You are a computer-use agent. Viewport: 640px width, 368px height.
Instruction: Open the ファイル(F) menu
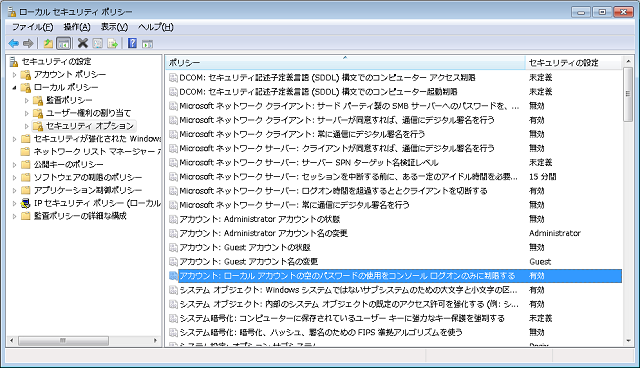(32, 27)
